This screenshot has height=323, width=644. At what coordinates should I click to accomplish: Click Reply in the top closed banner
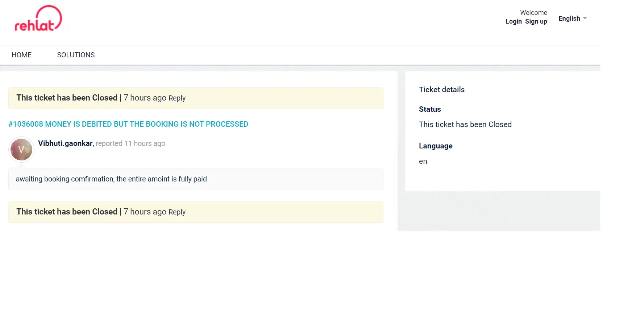[177, 98]
